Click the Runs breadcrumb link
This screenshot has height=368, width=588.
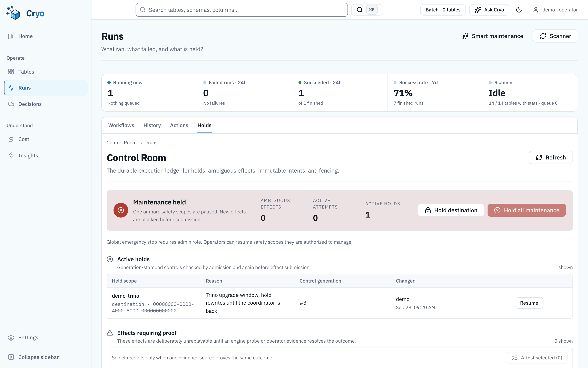(x=152, y=143)
